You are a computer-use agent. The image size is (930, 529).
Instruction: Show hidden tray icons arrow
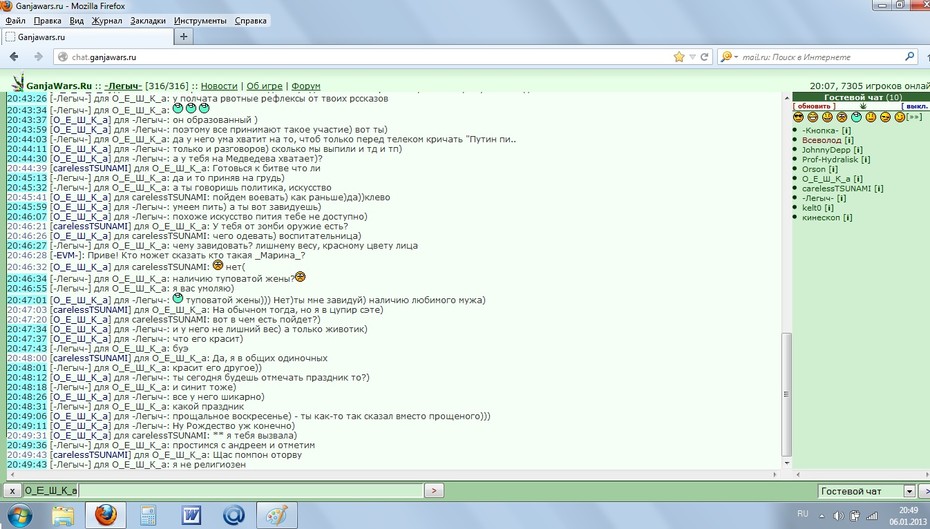[x=821, y=517]
